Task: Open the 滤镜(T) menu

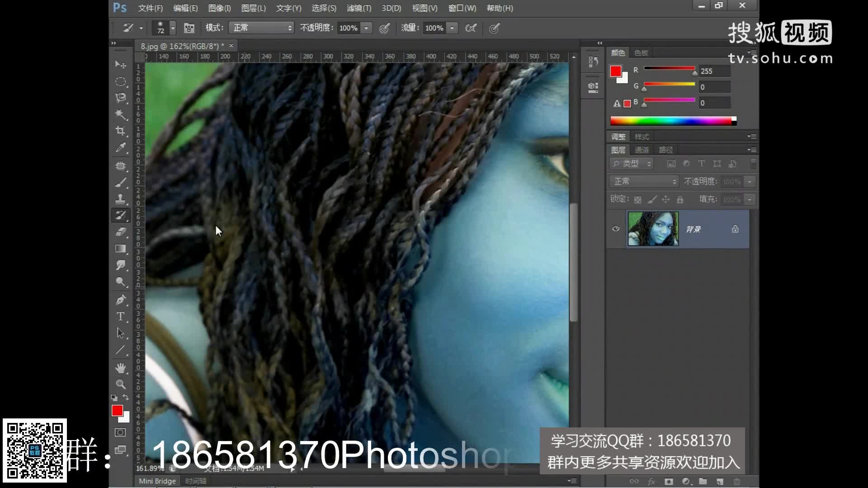Action: [x=359, y=8]
